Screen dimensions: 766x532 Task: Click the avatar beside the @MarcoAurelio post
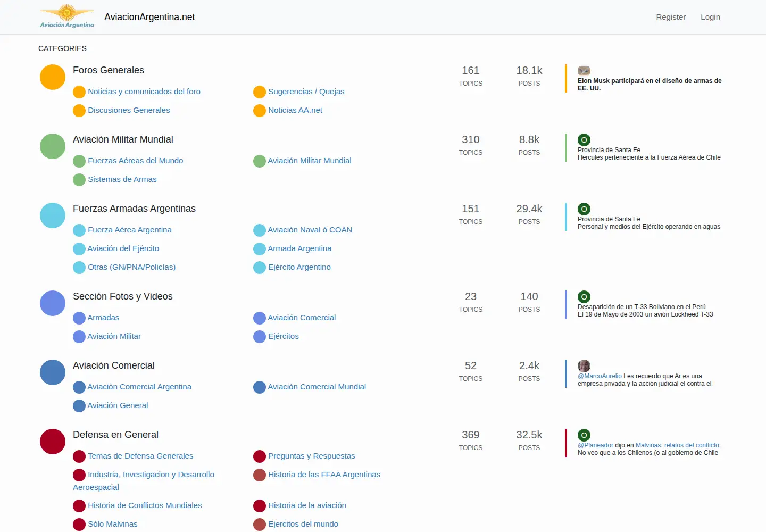point(584,366)
